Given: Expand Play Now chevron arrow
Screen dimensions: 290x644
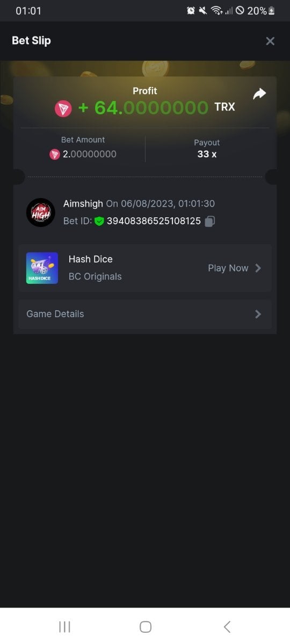Looking at the screenshot, I should pyautogui.click(x=258, y=268).
